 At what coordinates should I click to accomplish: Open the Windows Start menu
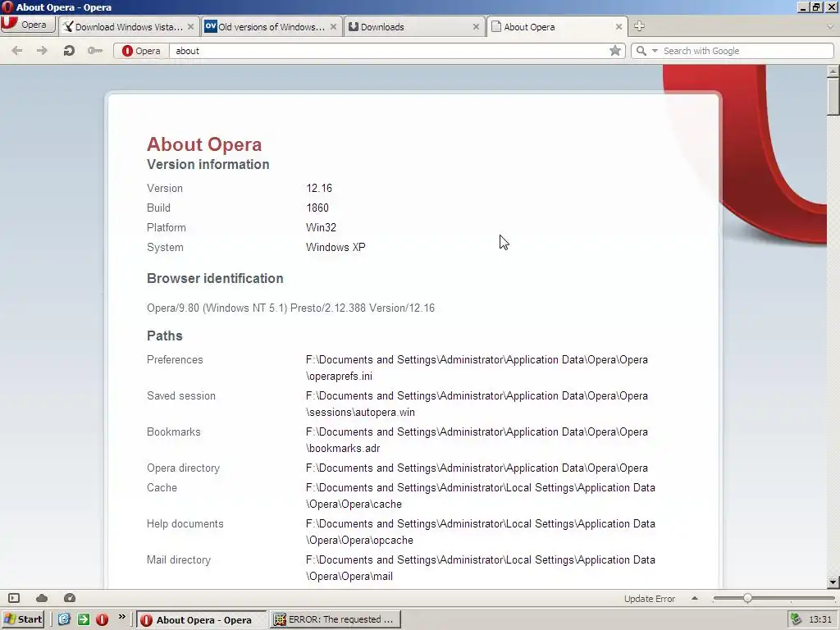point(22,619)
